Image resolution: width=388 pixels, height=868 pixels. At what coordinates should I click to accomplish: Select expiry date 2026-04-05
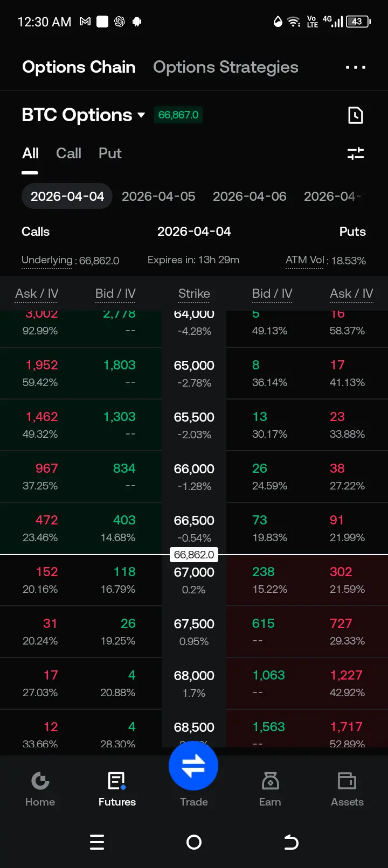(158, 197)
